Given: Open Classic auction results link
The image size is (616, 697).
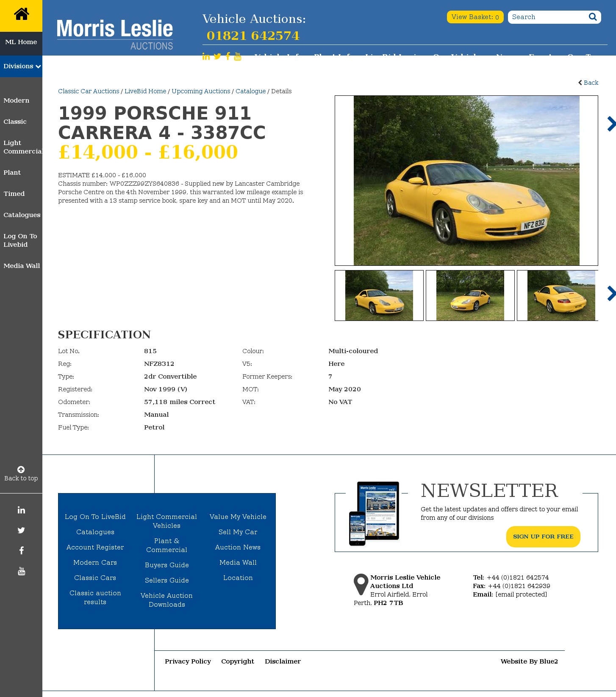Looking at the screenshot, I should pos(95,597).
